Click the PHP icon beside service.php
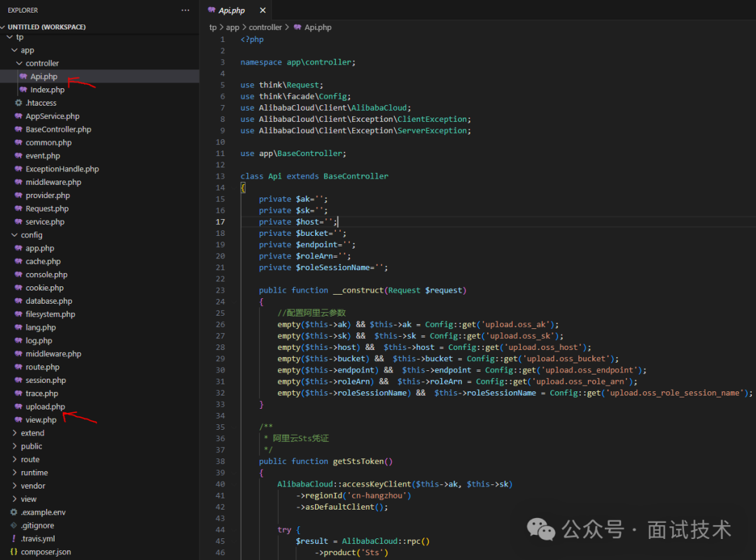Screen dimensions: 756x560 18,222
